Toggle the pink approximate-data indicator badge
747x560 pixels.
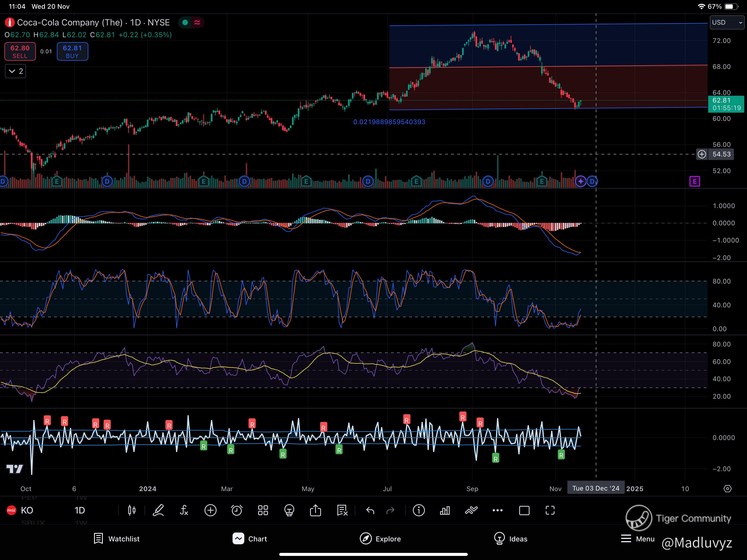(x=197, y=23)
